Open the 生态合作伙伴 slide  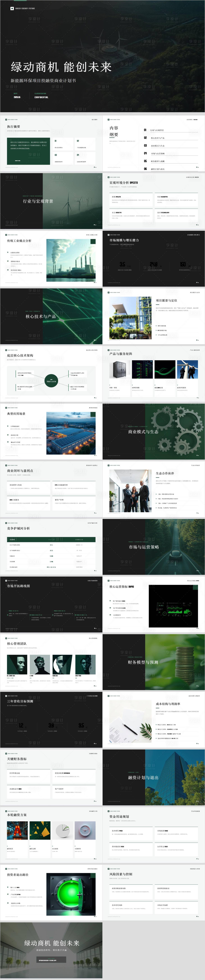pos(154,489)
